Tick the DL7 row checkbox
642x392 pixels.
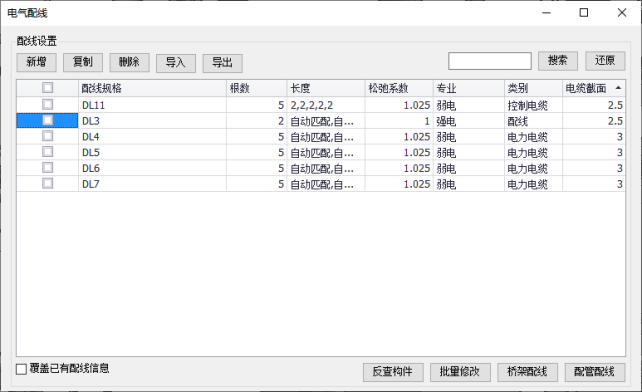coord(47,183)
